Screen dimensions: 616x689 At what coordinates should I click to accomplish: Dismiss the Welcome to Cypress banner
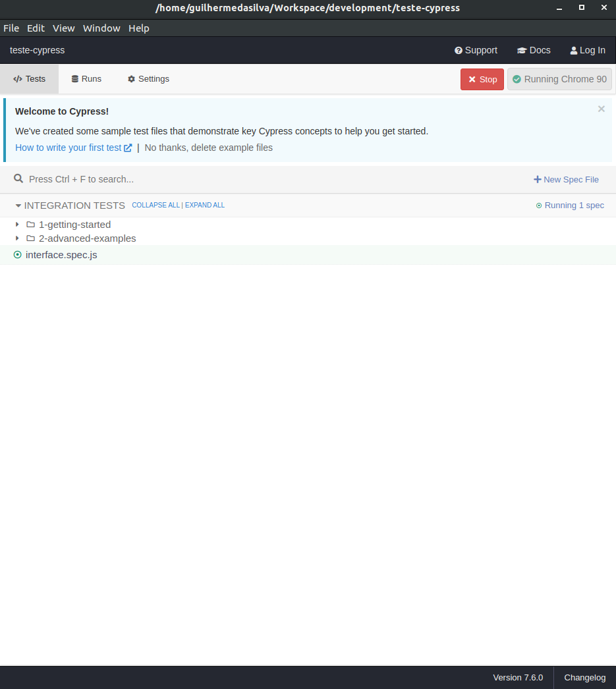coord(602,109)
